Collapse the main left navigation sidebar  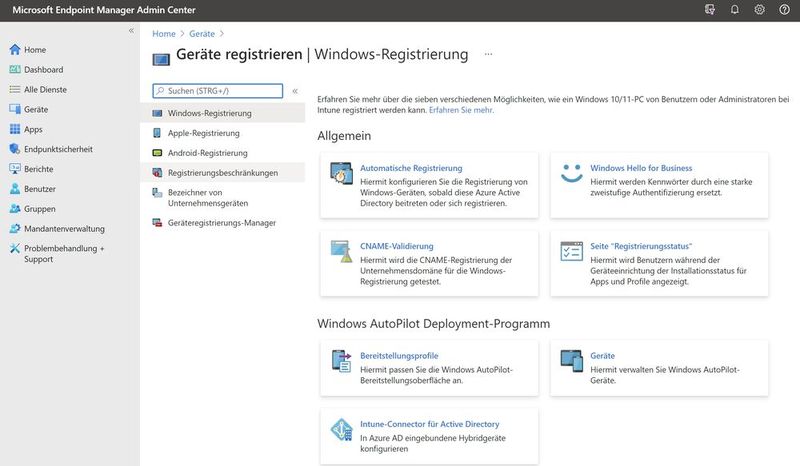(x=131, y=31)
